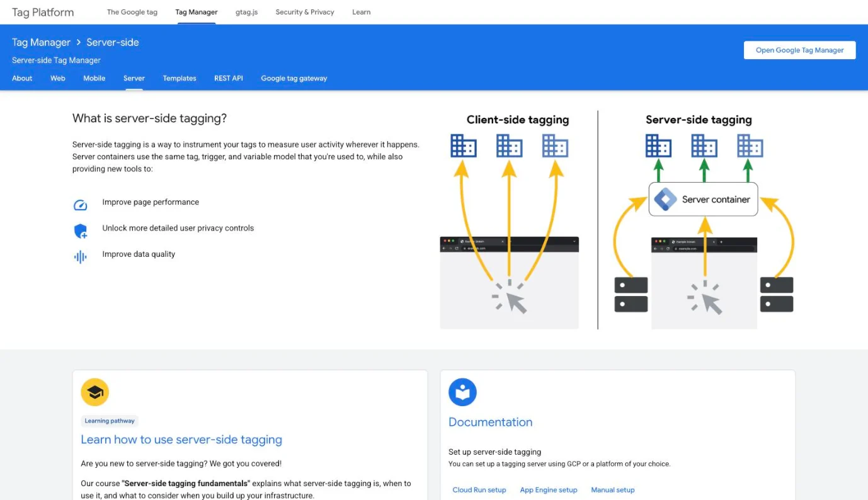Screen dimensions: 868x500
Task: Switch to the Mobile tab
Action: coord(94,78)
